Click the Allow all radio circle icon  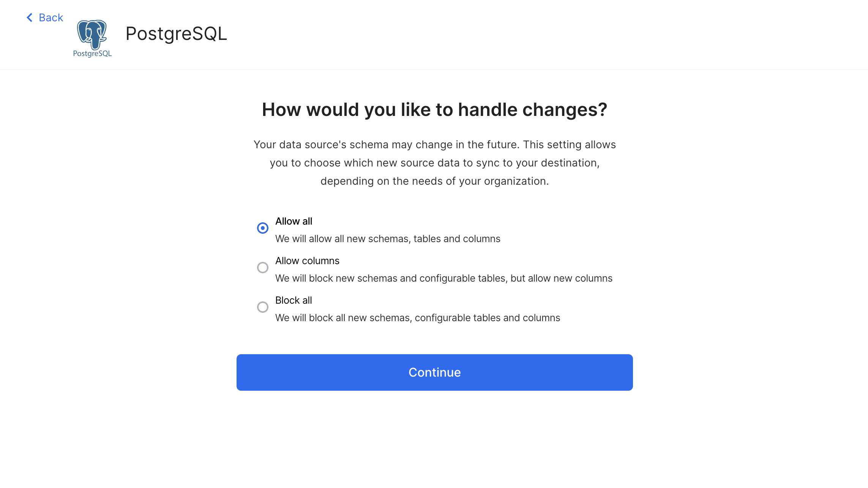click(x=262, y=228)
